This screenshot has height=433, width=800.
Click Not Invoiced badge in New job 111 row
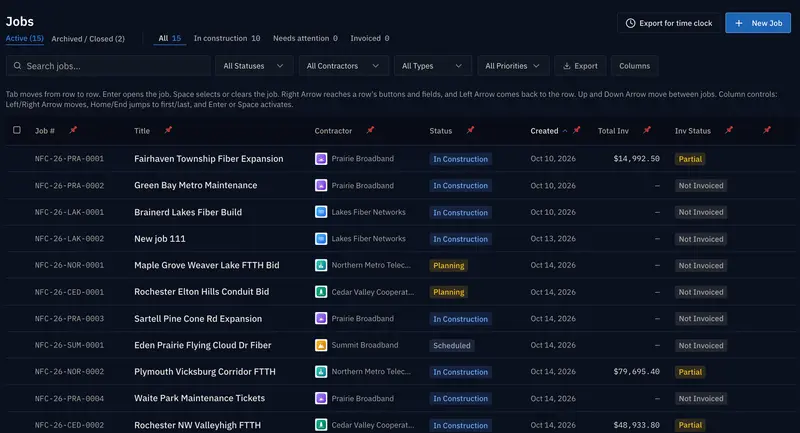pos(701,239)
